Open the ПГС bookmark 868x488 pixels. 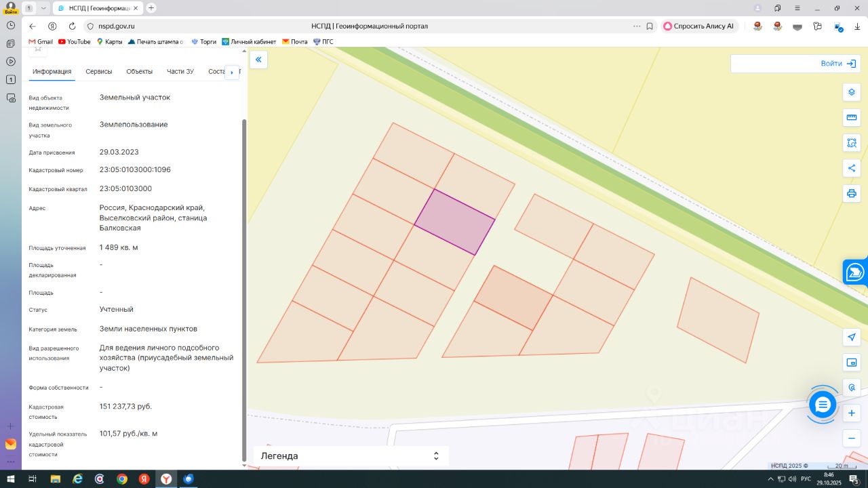point(323,42)
